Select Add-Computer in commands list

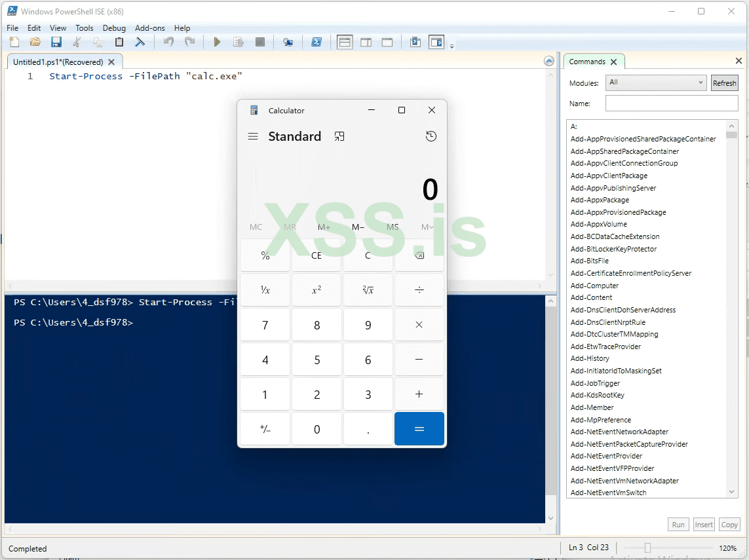click(x=594, y=286)
